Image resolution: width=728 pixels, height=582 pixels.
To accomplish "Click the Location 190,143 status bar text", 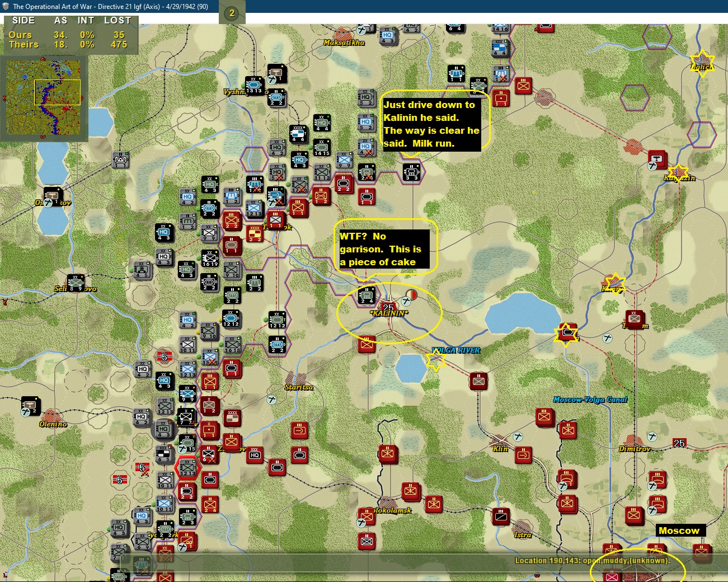I will tap(593, 560).
